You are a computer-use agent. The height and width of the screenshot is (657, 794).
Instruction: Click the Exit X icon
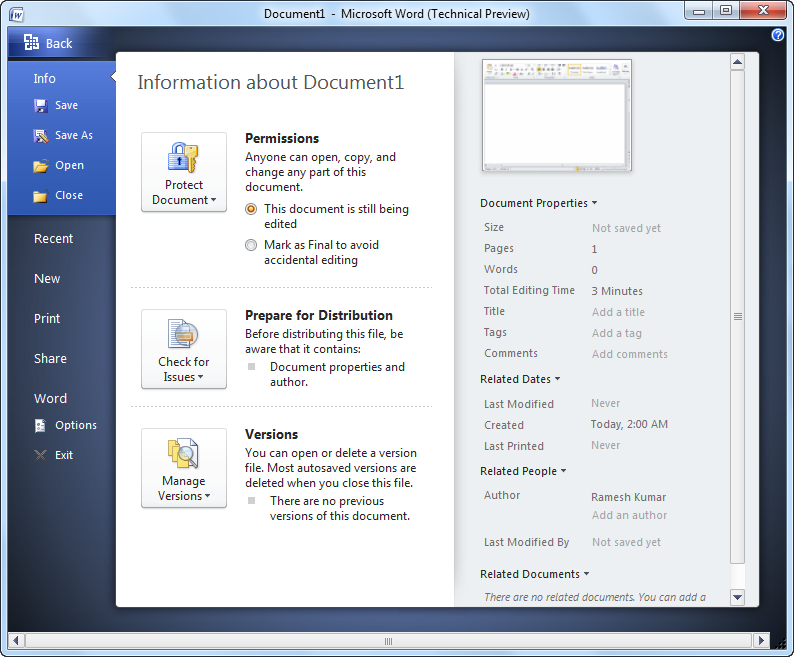(x=40, y=455)
